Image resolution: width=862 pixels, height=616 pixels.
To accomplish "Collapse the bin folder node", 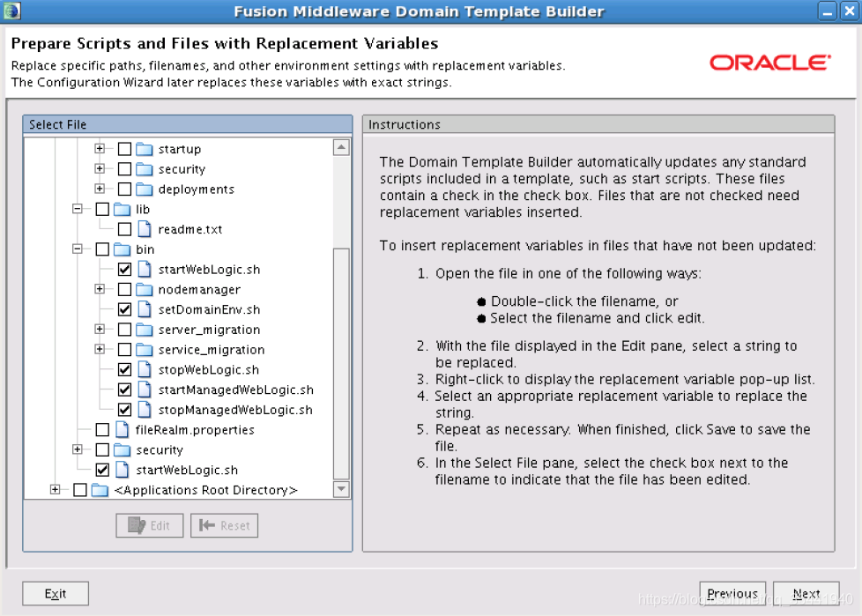I will point(78,249).
